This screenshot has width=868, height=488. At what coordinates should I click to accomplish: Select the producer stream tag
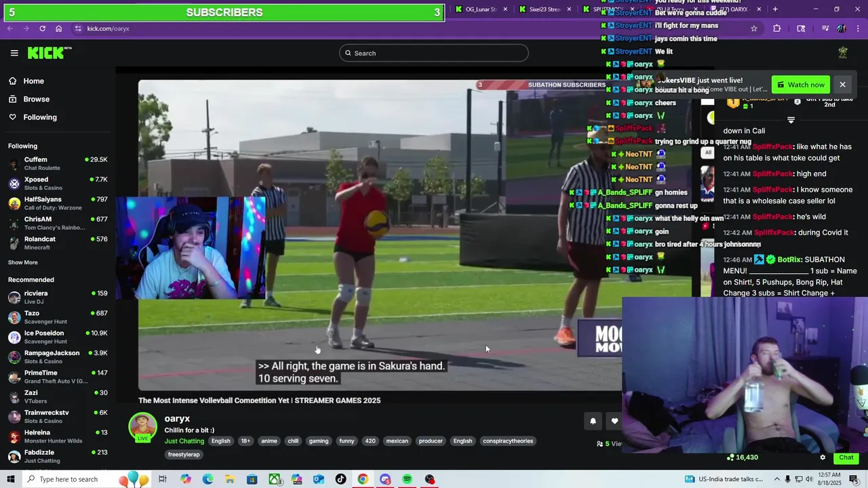[x=431, y=441]
